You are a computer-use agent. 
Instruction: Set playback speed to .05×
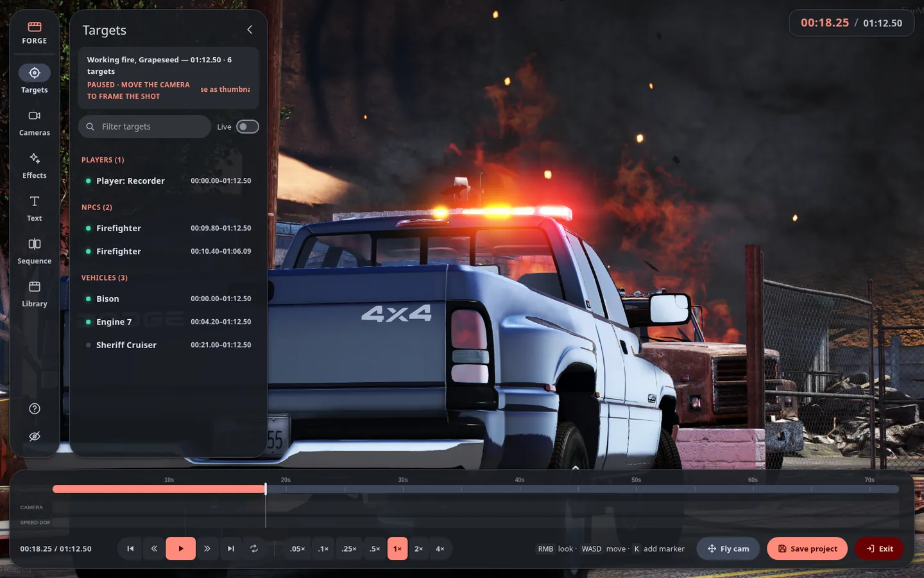(x=297, y=548)
